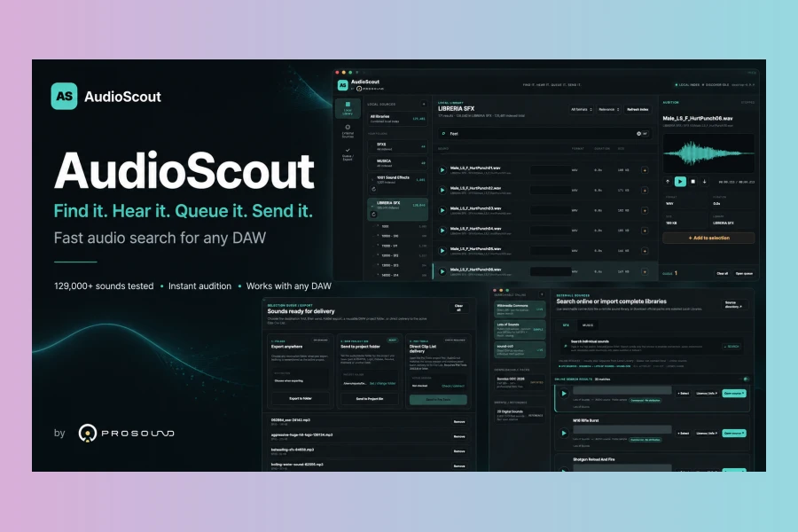Click Clear all in the audition queue
798x532 pixels.
pos(722,273)
